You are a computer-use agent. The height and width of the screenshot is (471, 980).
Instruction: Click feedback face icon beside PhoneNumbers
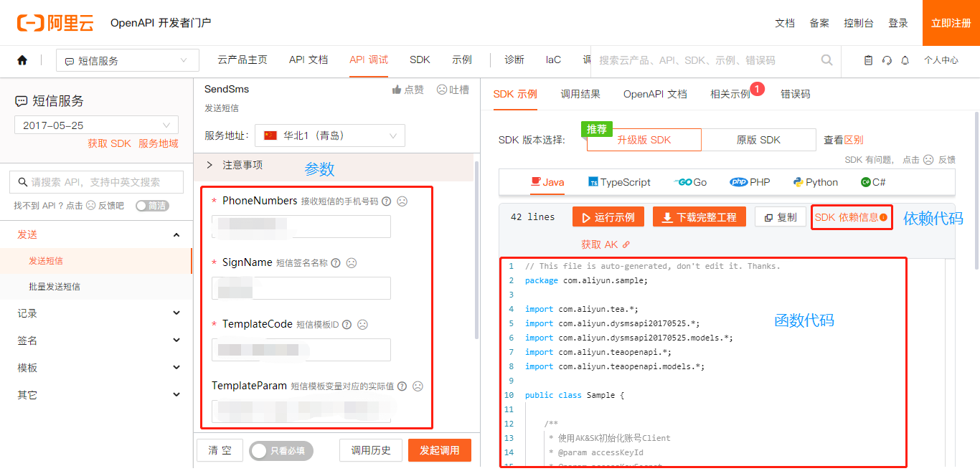(402, 201)
